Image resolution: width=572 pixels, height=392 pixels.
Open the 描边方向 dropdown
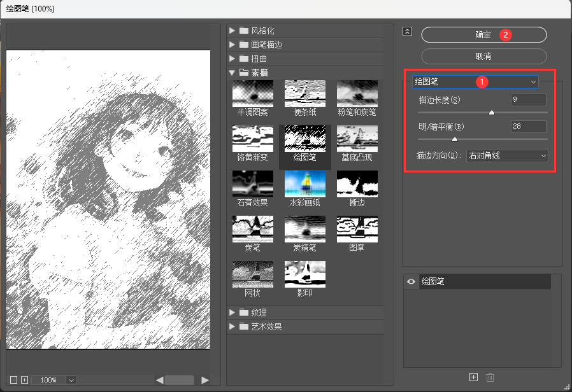pyautogui.click(x=507, y=155)
